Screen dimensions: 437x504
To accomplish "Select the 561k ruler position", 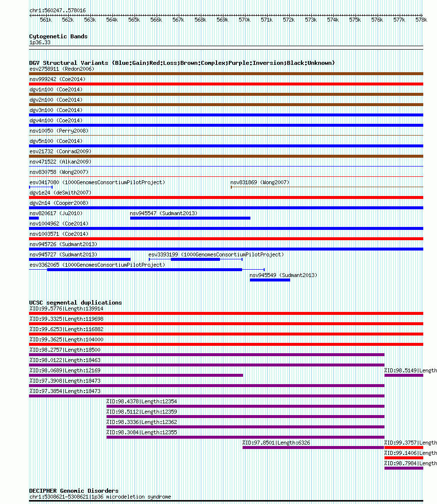I will (46, 20).
